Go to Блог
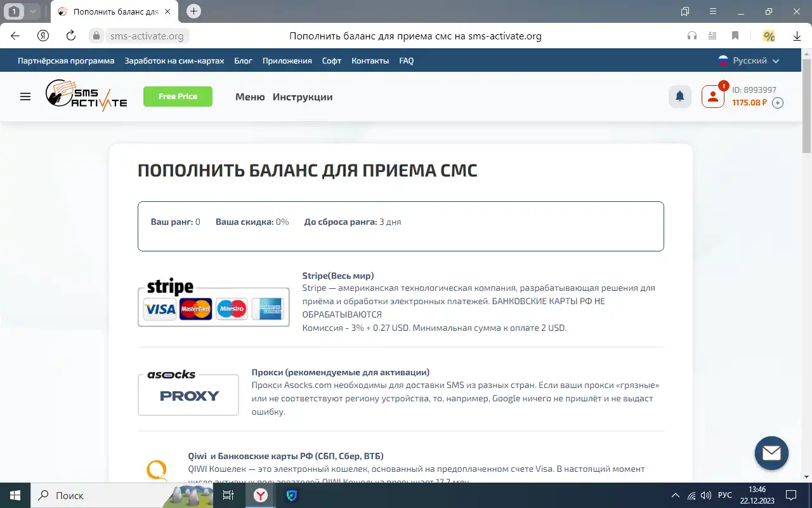812x508 pixels. pos(244,61)
